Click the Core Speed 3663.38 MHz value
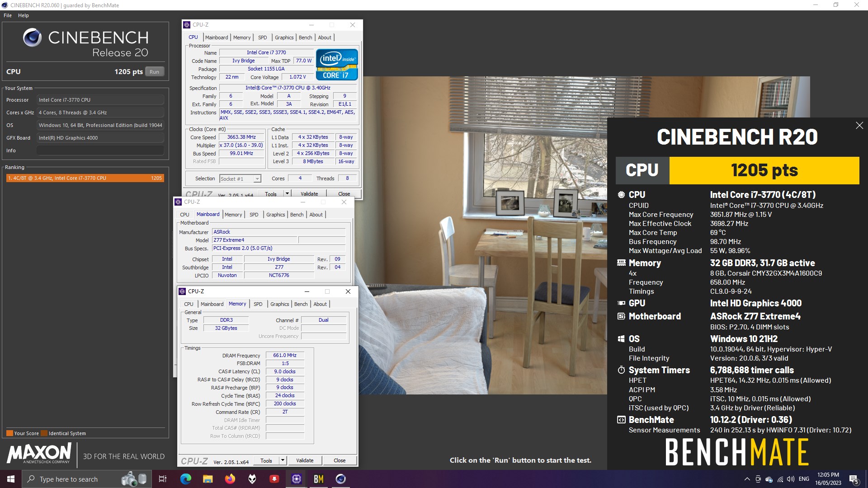Screen dimensions: 868x488 coord(241,137)
